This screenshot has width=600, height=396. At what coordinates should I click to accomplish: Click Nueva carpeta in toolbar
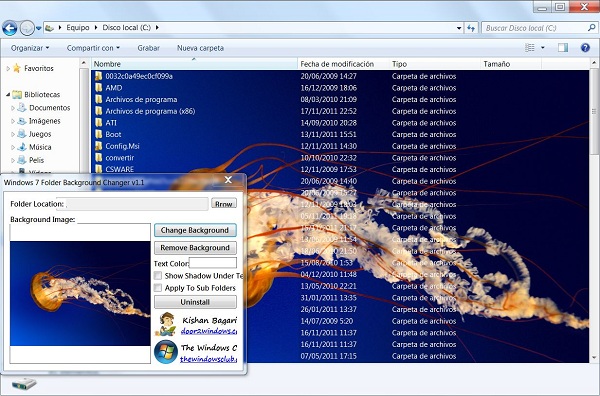tap(200, 48)
